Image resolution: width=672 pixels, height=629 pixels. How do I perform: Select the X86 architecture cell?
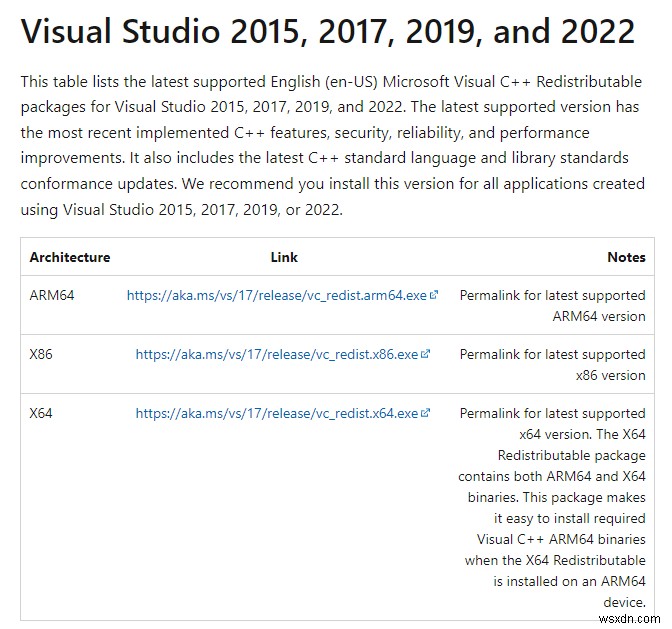coord(44,354)
